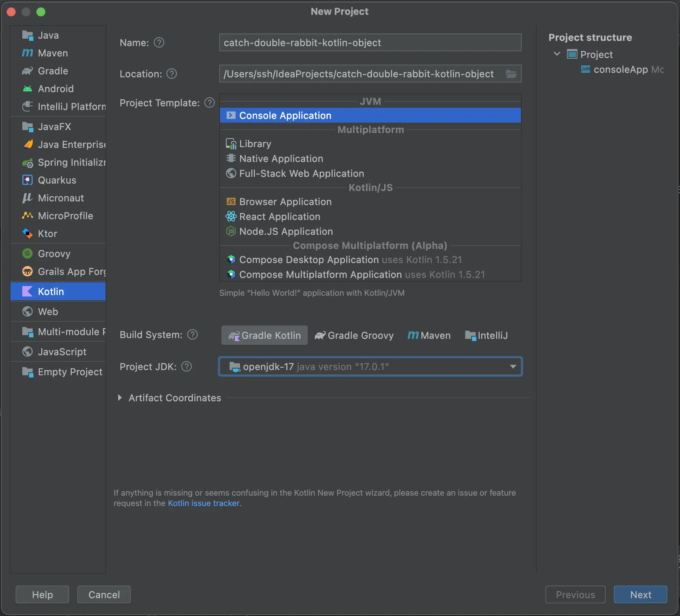Click into the project Name text field
680x616 pixels.
[370, 43]
